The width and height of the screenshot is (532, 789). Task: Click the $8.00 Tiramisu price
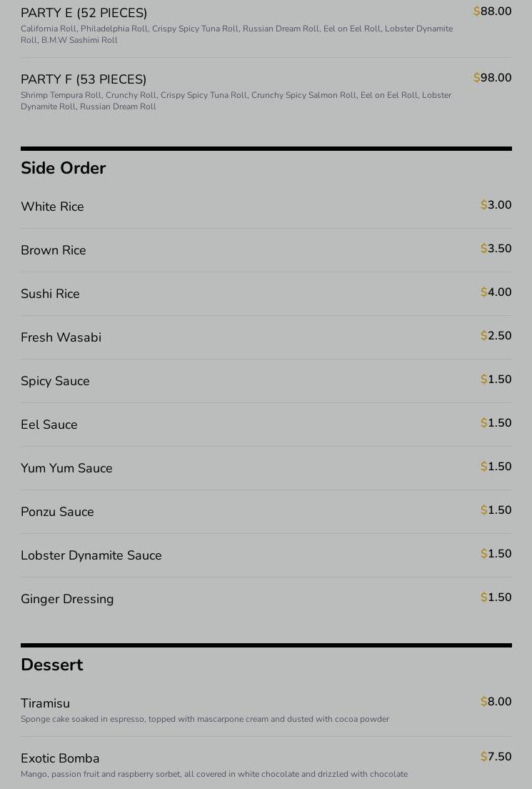(x=496, y=701)
